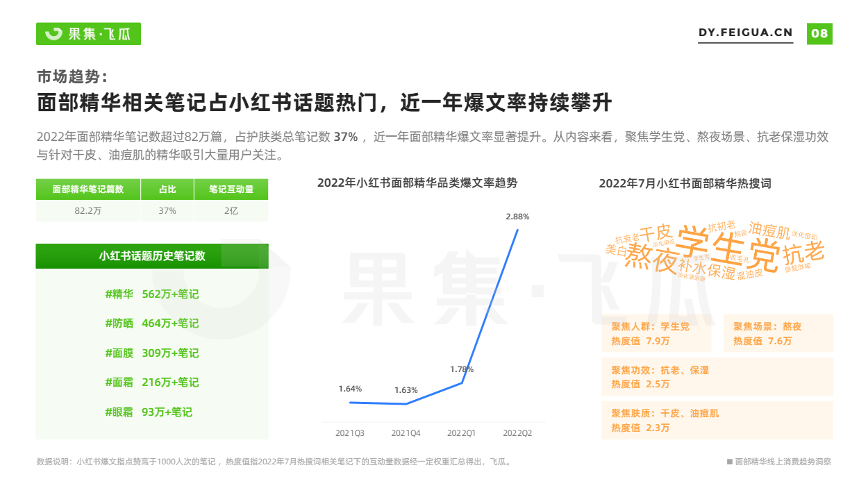Click 学生党 in the word cloud
Screen dimensions: 868x488
point(727,249)
